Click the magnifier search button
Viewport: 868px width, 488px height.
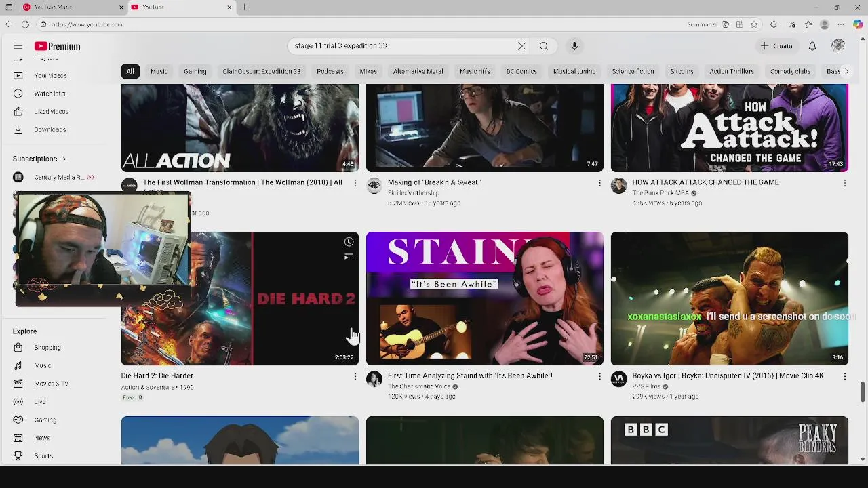click(544, 46)
